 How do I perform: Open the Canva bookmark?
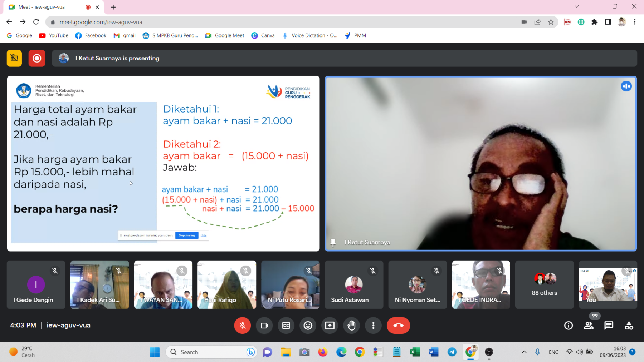pos(263,35)
